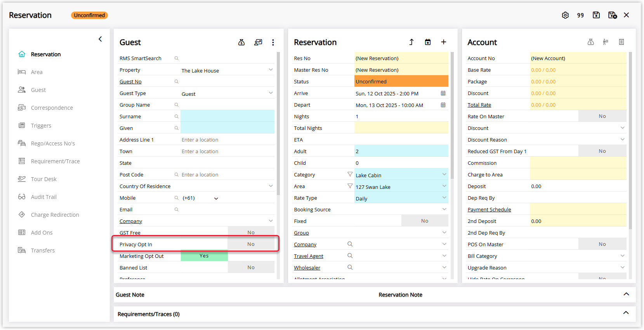Open the Mobile country code dropdown
This screenshot has height=330, width=644.
pos(216,198)
